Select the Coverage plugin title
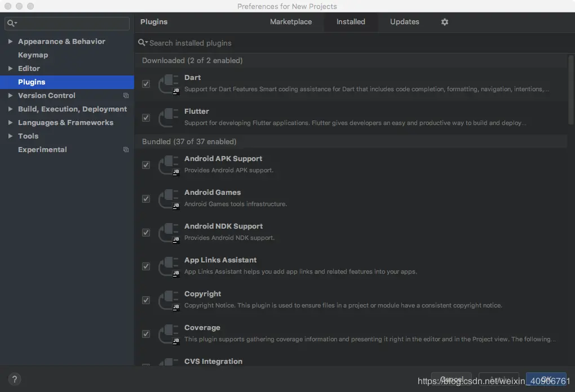Image resolution: width=575 pixels, height=392 pixels. pyautogui.click(x=202, y=328)
